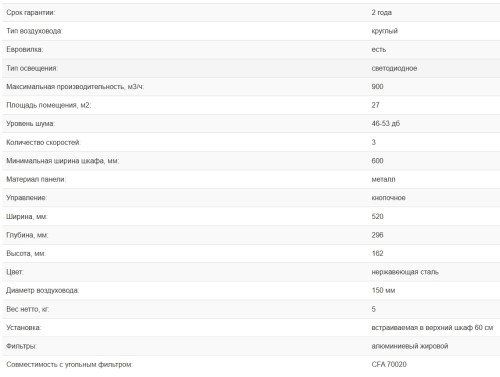Click the highlighted 'Тип освещения' row

pyautogui.click(x=251, y=68)
